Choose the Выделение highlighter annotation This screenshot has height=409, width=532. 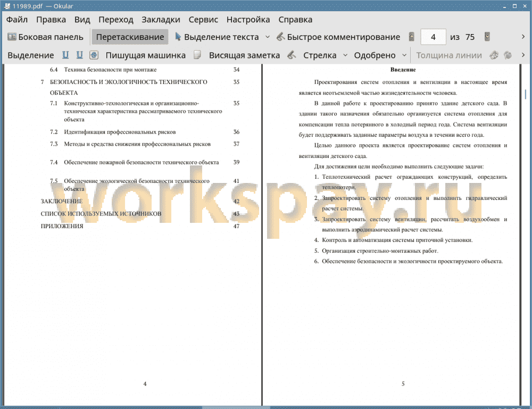(30, 55)
